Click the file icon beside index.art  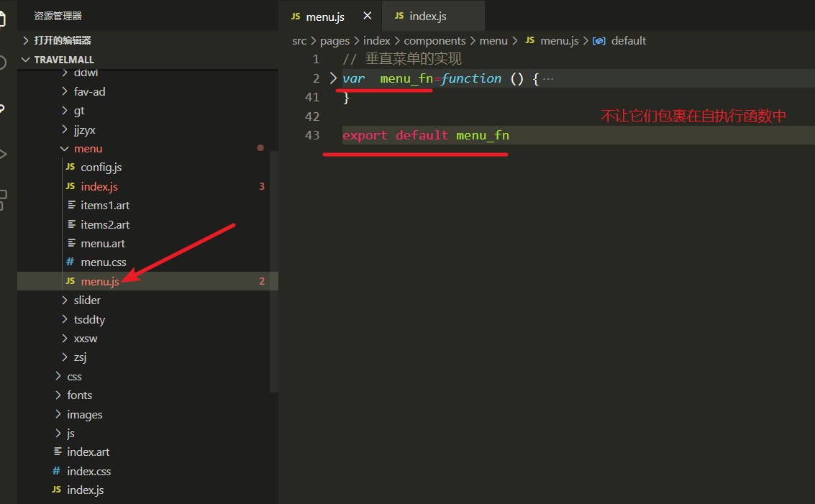[x=58, y=452]
